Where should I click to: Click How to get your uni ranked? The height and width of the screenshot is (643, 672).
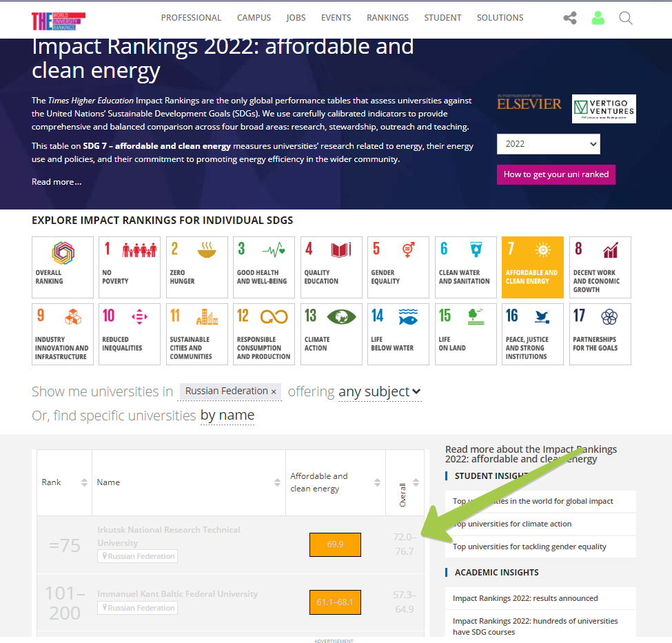click(x=556, y=174)
